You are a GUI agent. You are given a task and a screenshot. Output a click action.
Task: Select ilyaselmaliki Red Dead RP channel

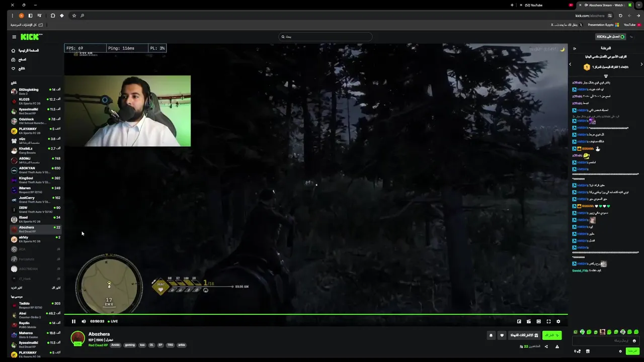pyautogui.click(x=36, y=111)
